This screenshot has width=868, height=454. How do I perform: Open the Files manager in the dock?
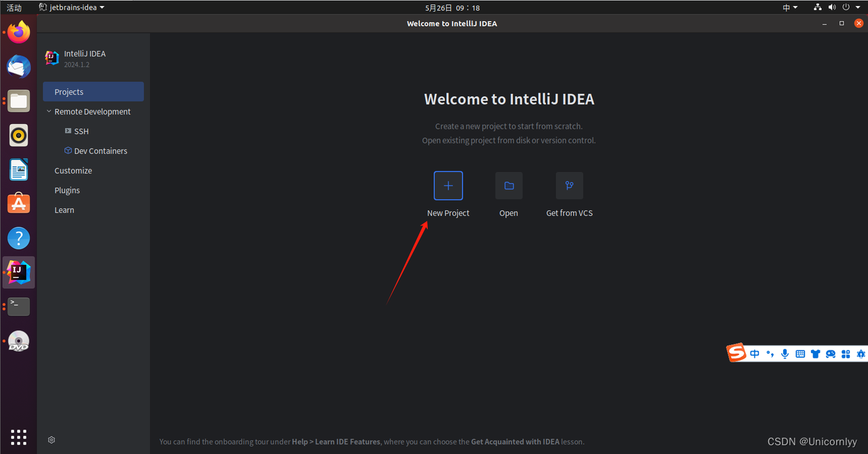pyautogui.click(x=19, y=101)
